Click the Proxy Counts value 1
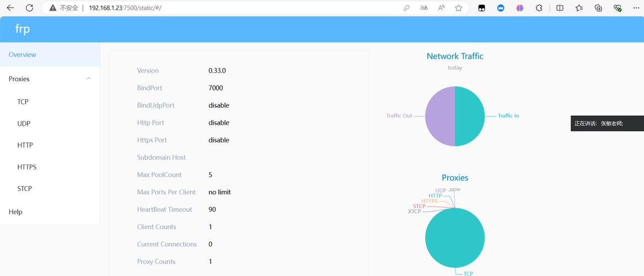This screenshot has height=276, width=644. pos(210,262)
